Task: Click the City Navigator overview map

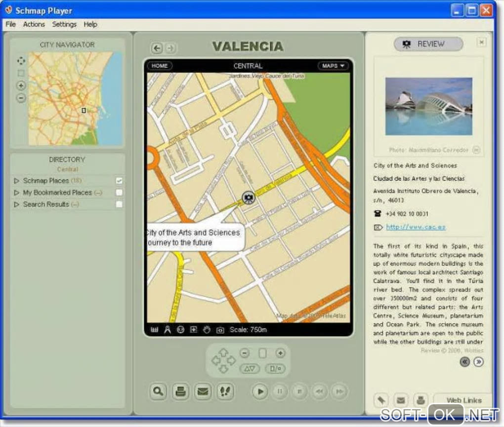Action: (x=75, y=99)
